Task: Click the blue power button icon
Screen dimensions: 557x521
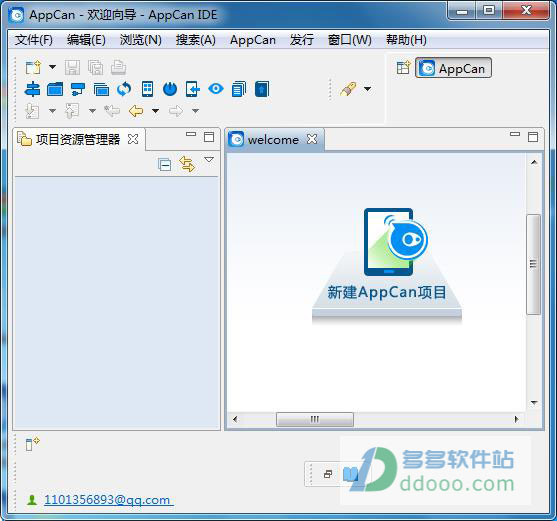Action: (x=170, y=89)
